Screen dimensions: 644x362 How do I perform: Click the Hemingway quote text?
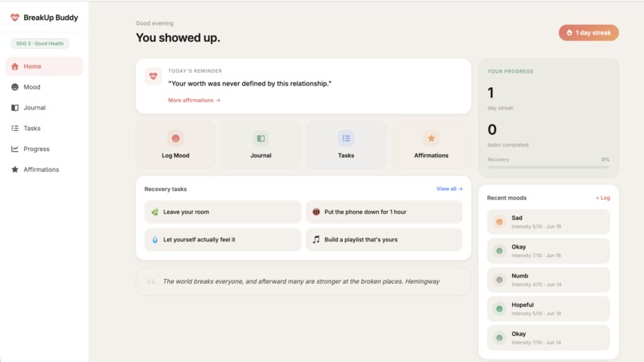(x=301, y=281)
